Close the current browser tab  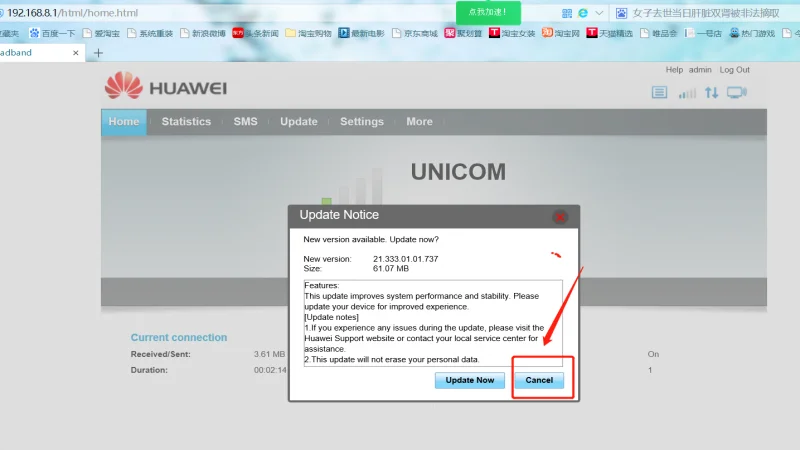coord(76,53)
